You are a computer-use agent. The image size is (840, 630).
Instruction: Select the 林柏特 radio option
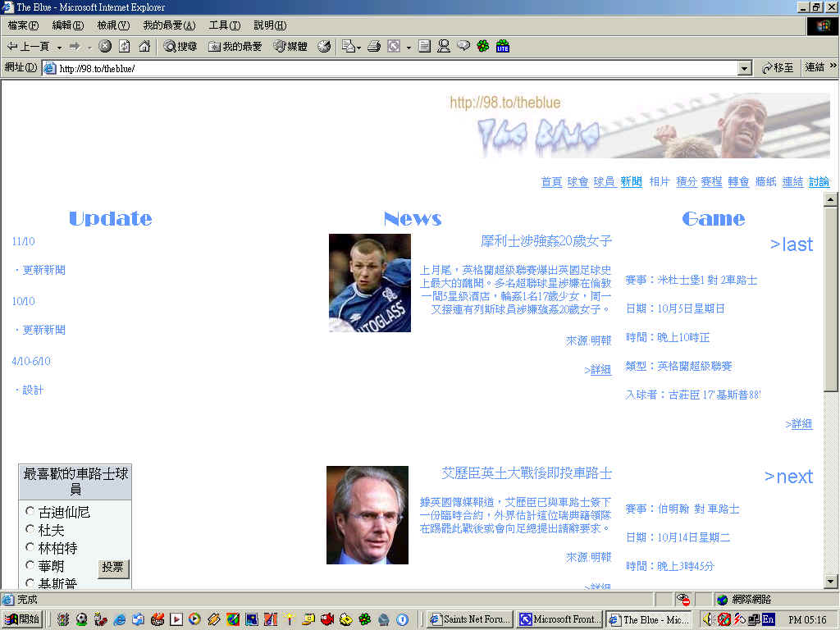click(x=30, y=548)
